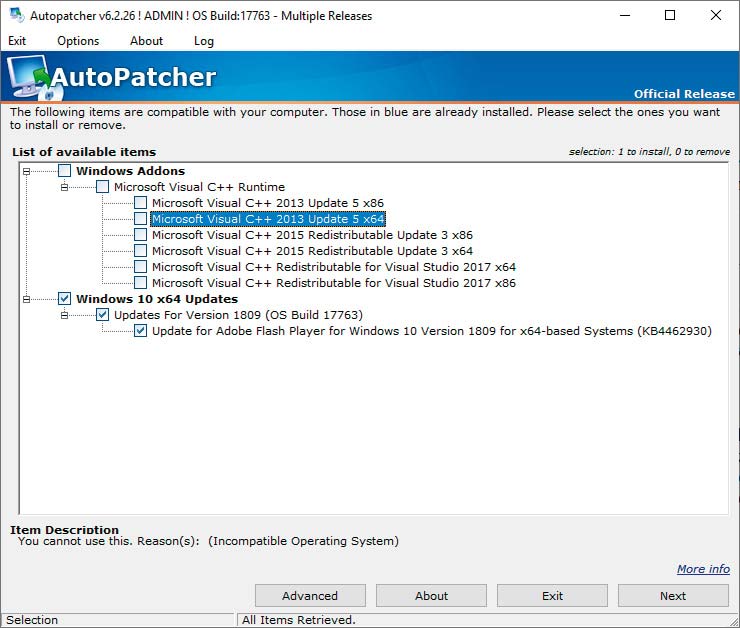Tick the Microsoft Visual C++ Runtime checkbox
Screen dimensions: 740x628
click(102, 187)
